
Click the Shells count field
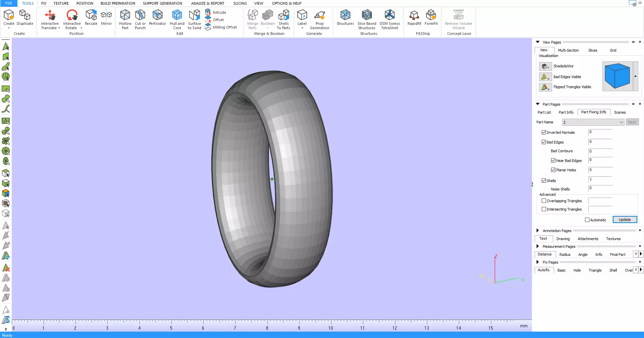click(600, 180)
